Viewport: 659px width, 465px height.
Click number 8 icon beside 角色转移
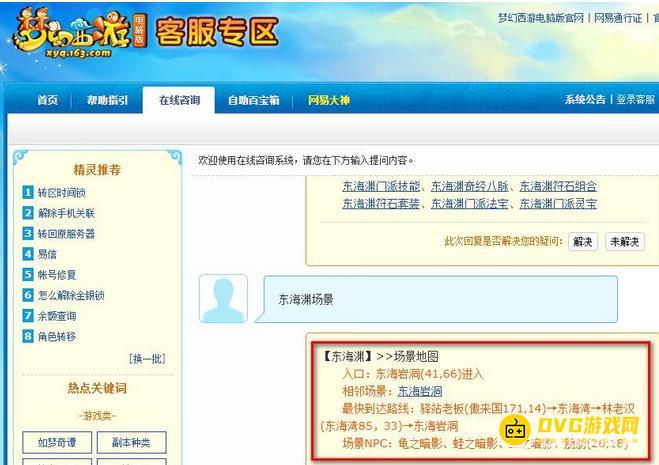pos(28,336)
